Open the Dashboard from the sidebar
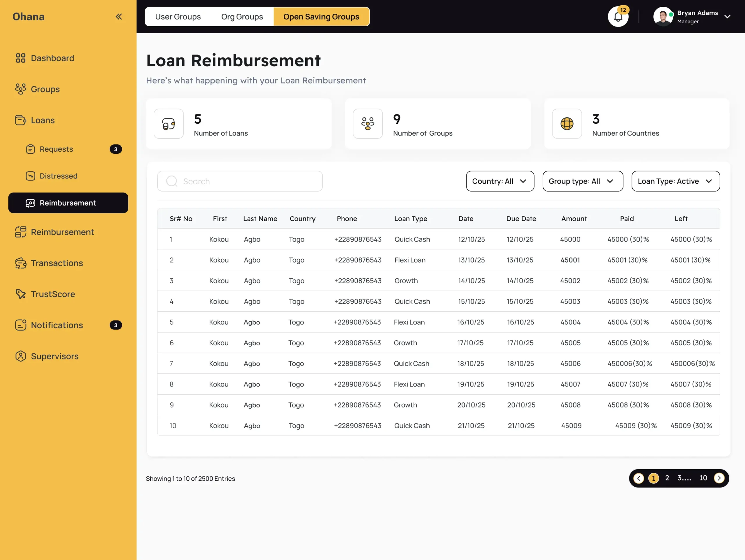Screen dimensions: 745x560 coord(52,58)
